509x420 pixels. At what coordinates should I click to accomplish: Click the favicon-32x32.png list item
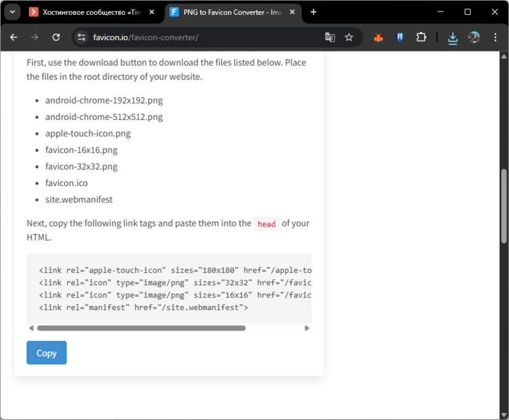[x=81, y=167]
